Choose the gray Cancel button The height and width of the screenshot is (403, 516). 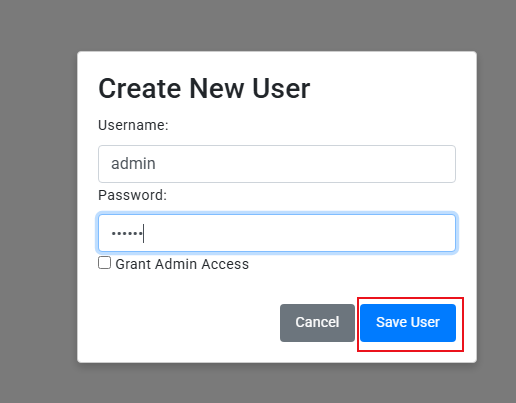317,323
